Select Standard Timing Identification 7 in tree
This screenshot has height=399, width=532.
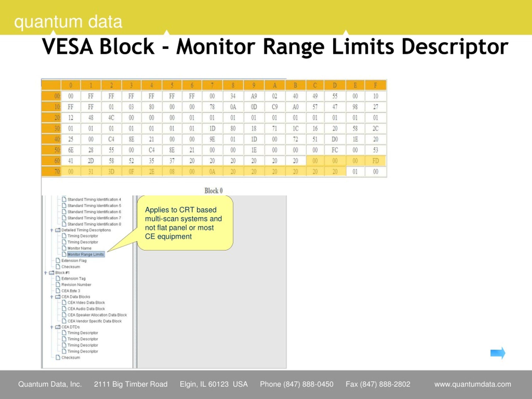coord(94,218)
